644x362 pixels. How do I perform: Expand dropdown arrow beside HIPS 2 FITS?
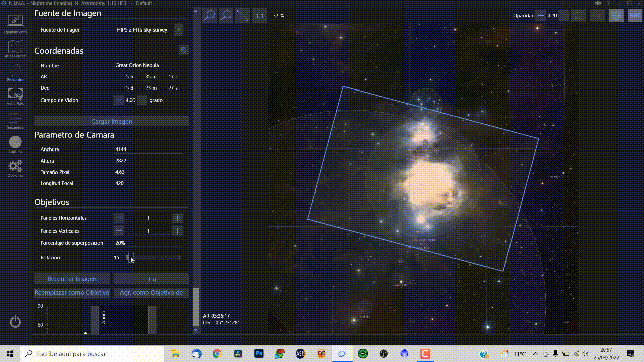pyautogui.click(x=179, y=29)
